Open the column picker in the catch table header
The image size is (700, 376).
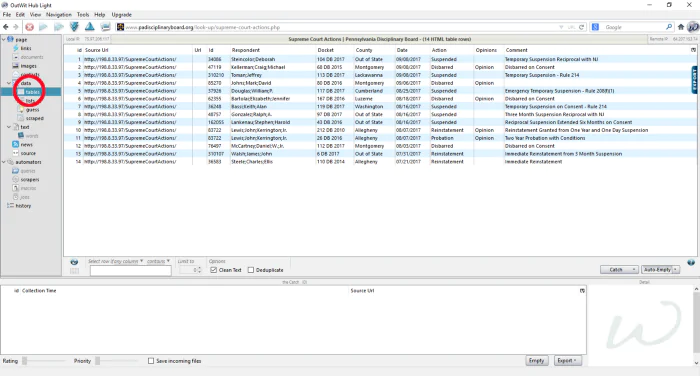(582, 291)
